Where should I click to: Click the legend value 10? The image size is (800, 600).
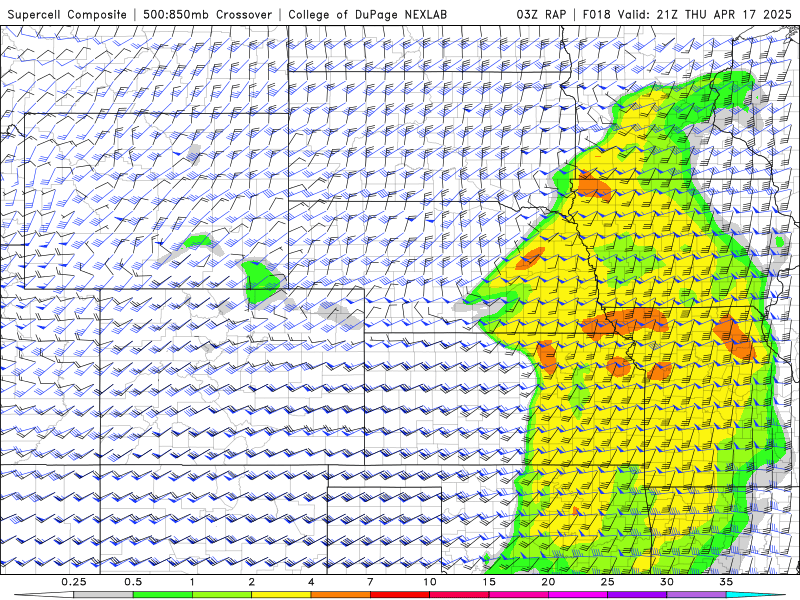coord(430,582)
